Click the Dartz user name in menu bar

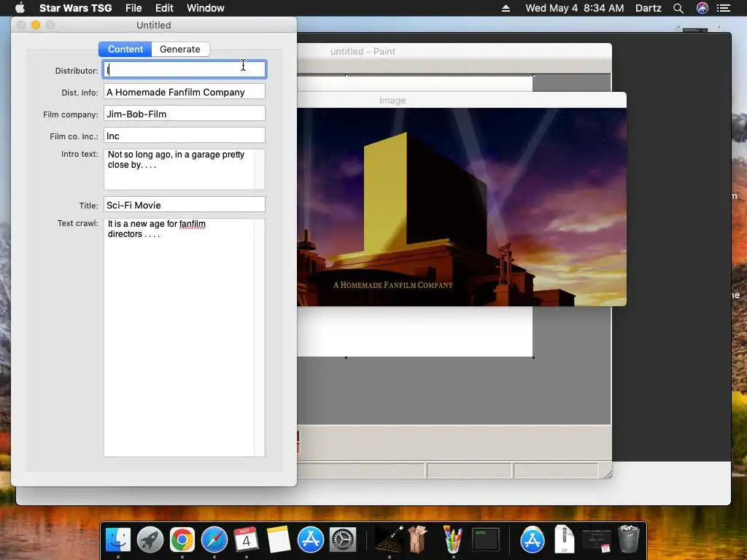(649, 8)
